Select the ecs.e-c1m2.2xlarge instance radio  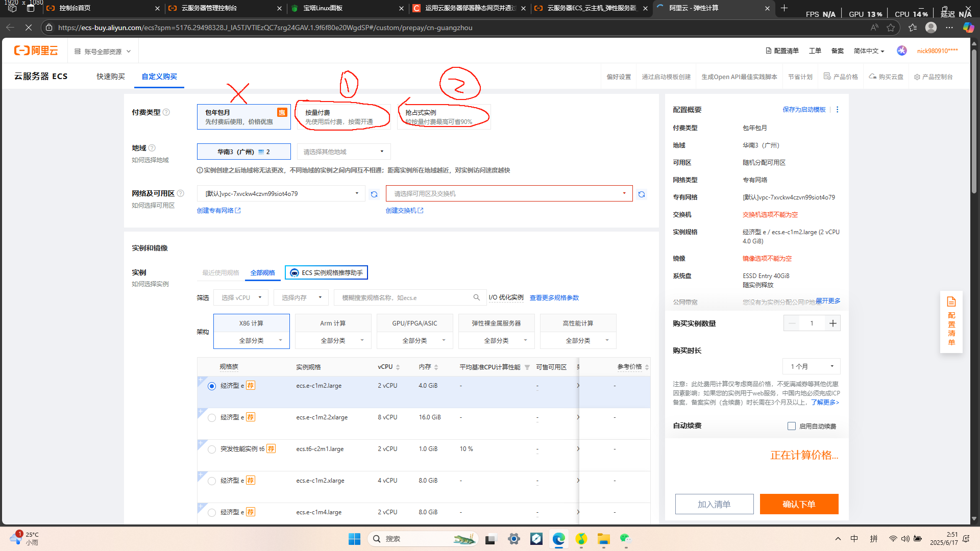pos(212,418)
